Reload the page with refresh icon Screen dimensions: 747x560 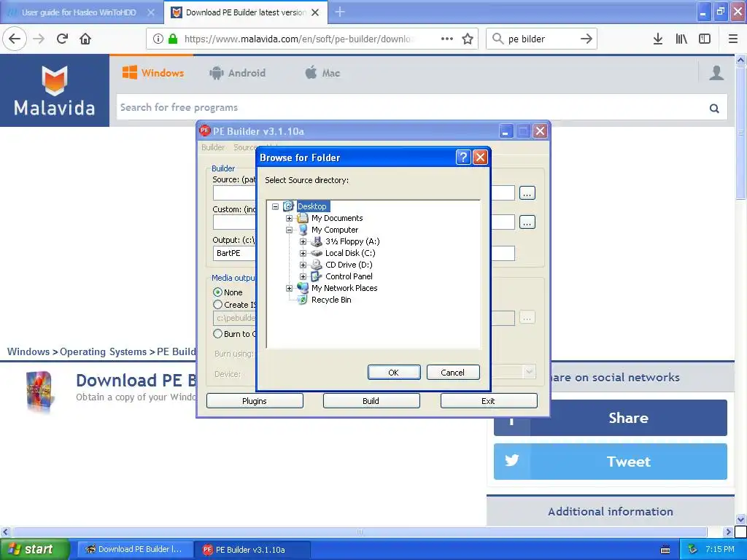coord(62,39)
